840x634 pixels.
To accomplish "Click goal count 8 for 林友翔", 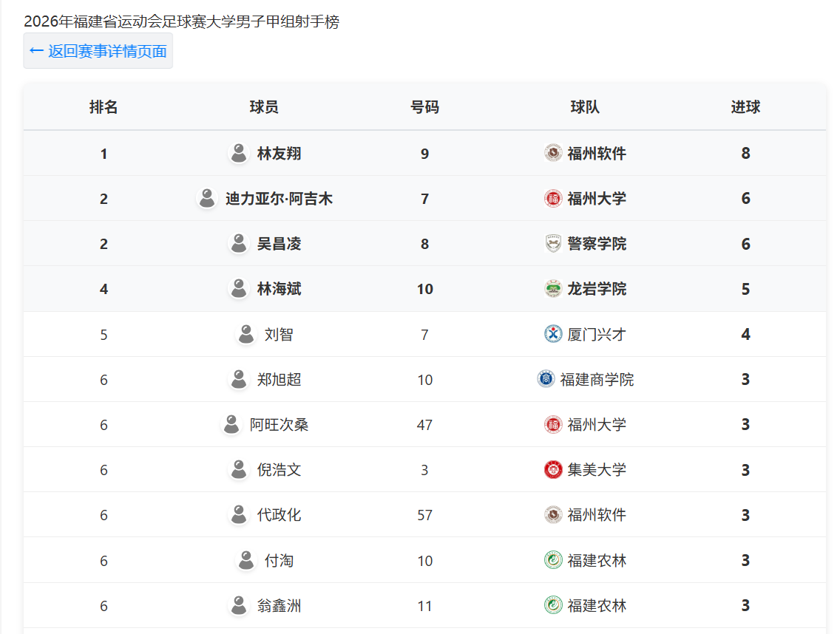I will coord(745,153).
